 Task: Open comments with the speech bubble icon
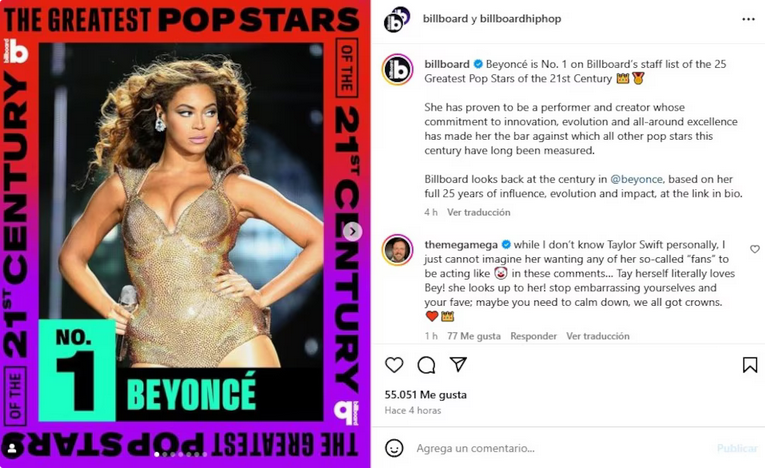[x=426, y=365]
